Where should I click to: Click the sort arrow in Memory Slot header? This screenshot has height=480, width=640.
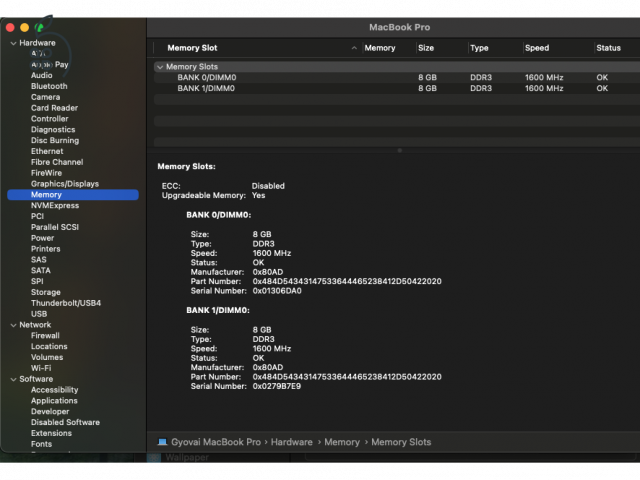point(354,48)
